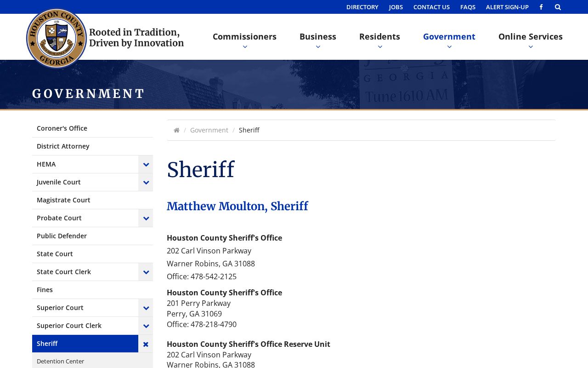Click Government in the breadcrumb

[209, 130]
